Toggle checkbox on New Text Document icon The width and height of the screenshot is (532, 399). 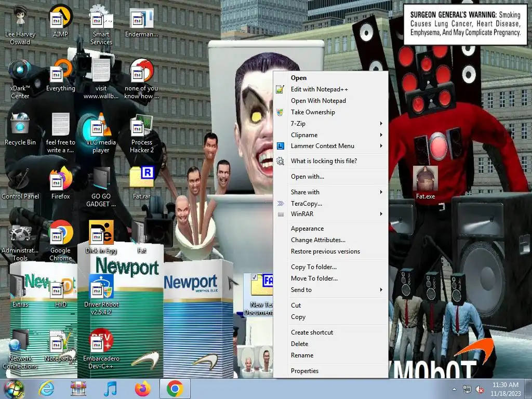point(255,277)
